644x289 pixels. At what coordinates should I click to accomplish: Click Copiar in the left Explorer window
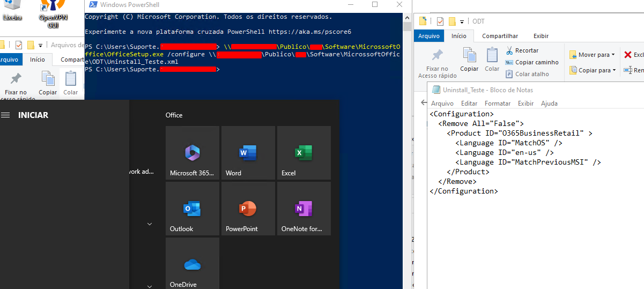(48, 82)
